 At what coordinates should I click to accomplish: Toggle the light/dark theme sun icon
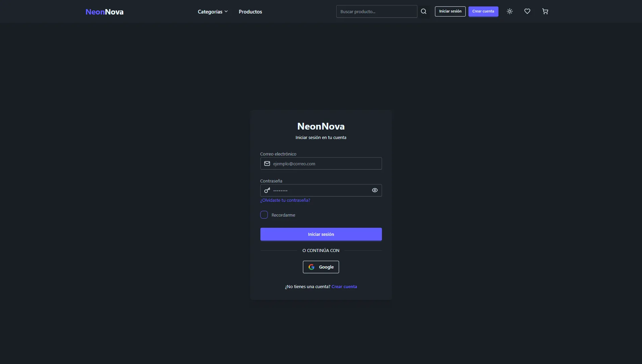[510, 11]
